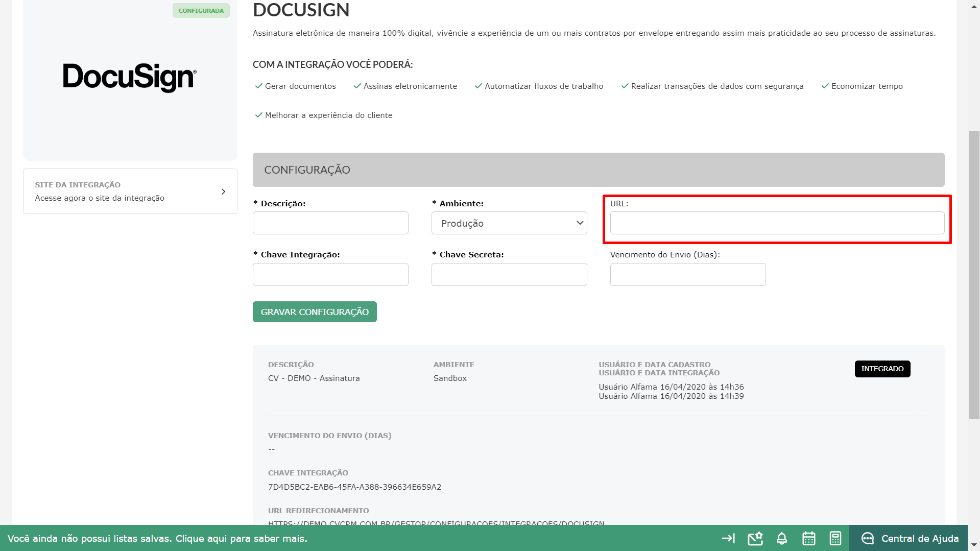Open notifications bell icon
The height and width of the screenshot is (551, 980).
coord(782,538)
